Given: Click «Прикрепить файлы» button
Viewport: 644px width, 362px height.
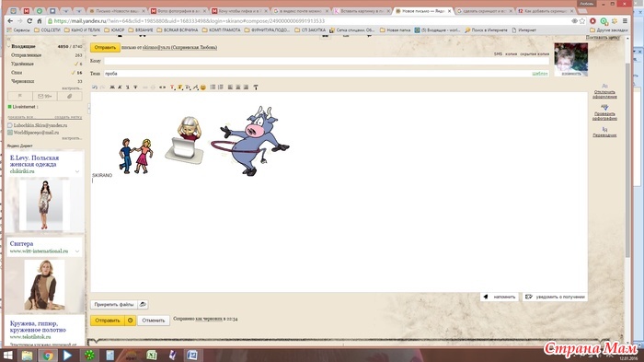Looking at the screenshot, I should point(114,304).
